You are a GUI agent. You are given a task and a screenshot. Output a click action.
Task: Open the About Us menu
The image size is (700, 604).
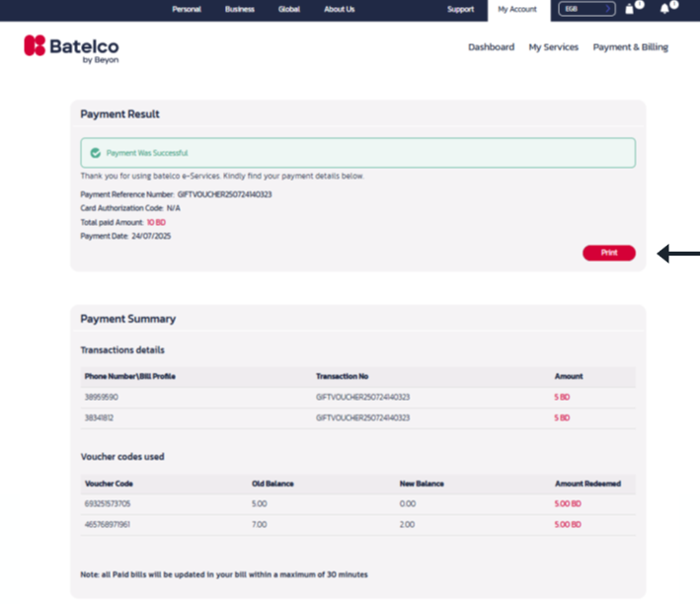pos(340,9)
